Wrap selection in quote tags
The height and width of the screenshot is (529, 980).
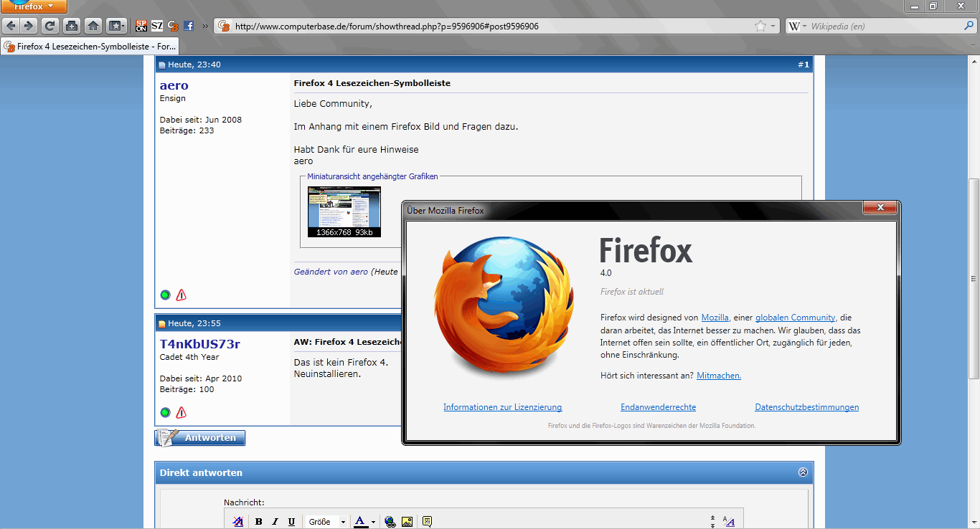[x=427, y=522]
